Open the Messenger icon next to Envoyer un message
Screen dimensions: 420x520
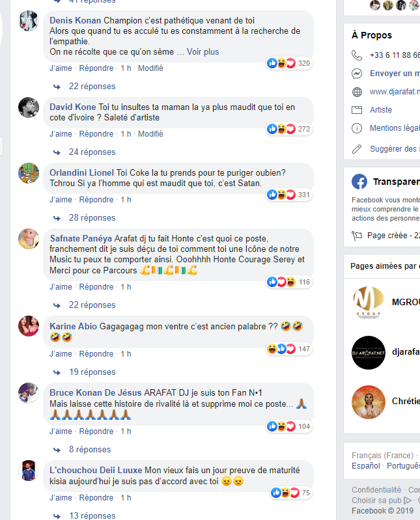click(357, 74)
